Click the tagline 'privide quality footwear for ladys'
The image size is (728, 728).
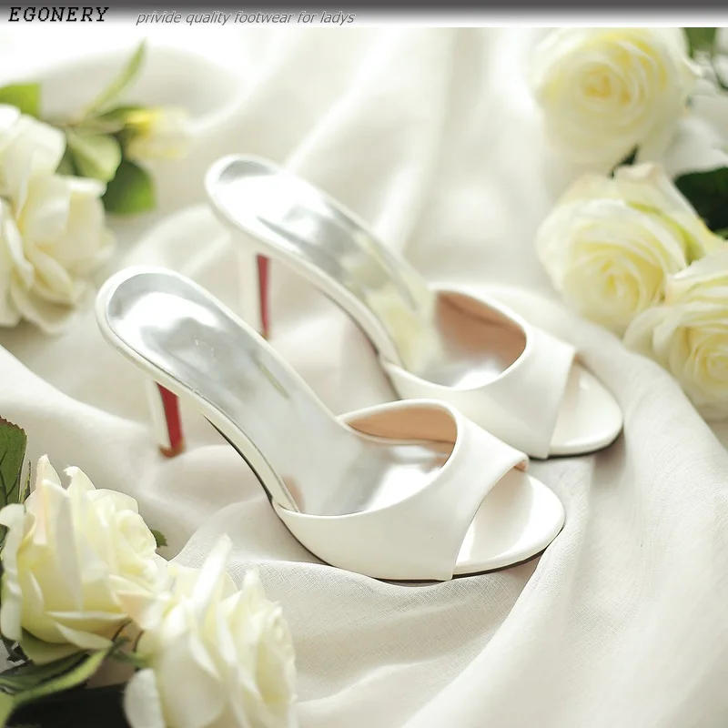point(245,18)
